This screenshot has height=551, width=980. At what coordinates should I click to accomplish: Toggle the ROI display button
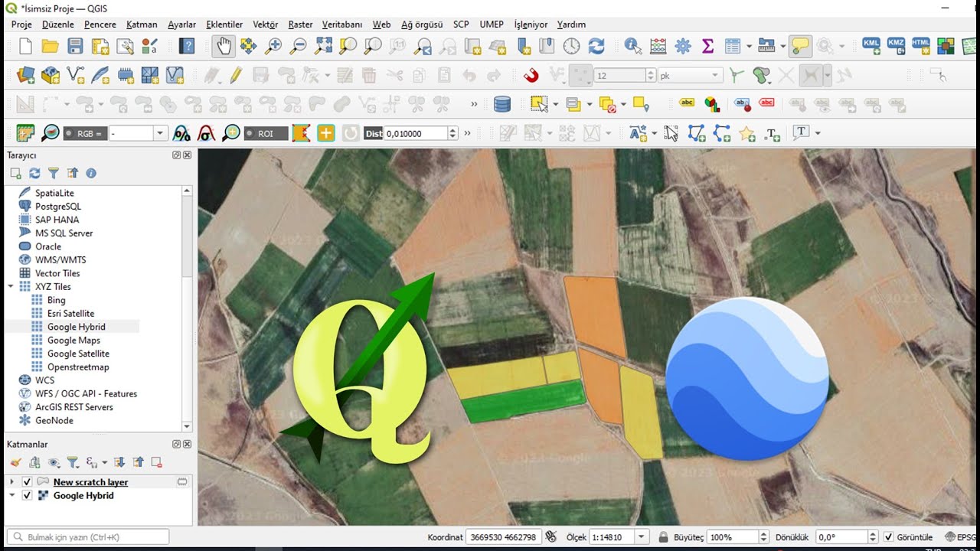pyautogui.click(x=266, y=133)
